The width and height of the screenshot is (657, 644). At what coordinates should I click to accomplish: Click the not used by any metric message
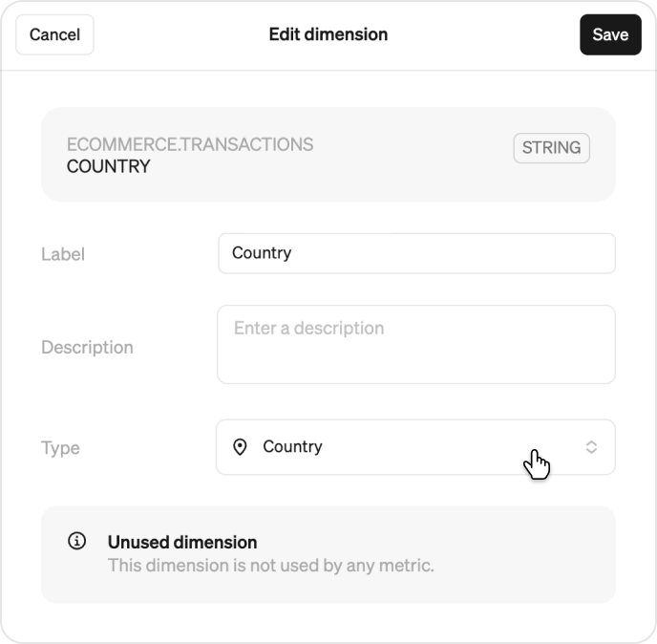270,566
